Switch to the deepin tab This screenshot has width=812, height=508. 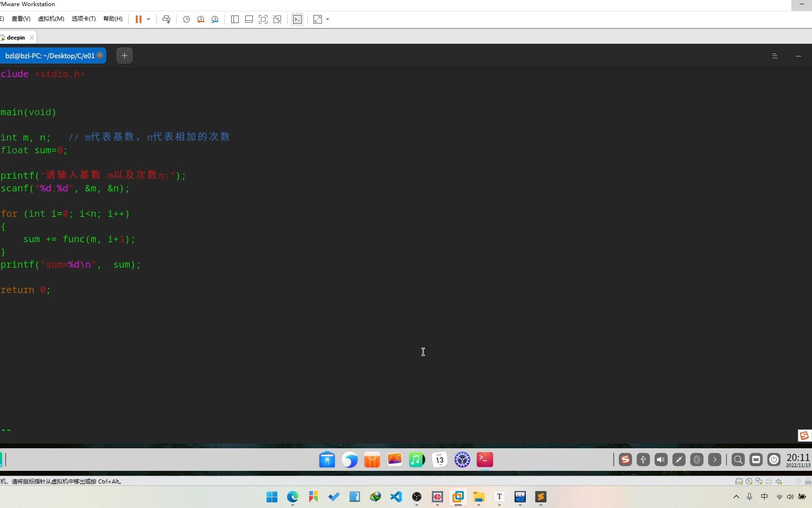pyautogui.click(x=16, y=37)
